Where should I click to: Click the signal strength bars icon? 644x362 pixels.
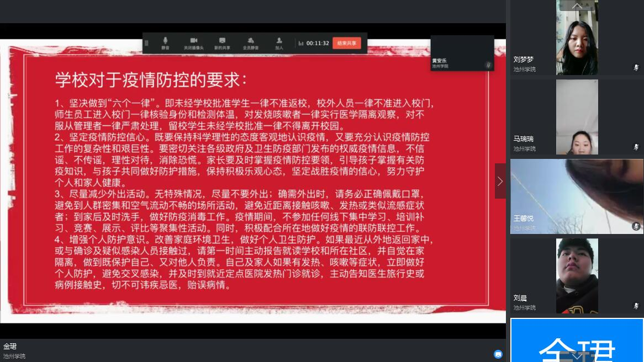tap(301, 43)
